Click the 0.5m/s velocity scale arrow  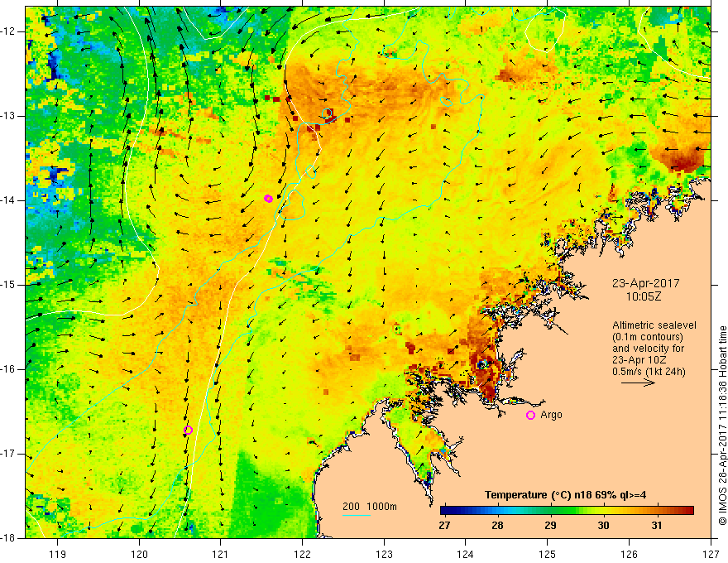tap(638, 383)
